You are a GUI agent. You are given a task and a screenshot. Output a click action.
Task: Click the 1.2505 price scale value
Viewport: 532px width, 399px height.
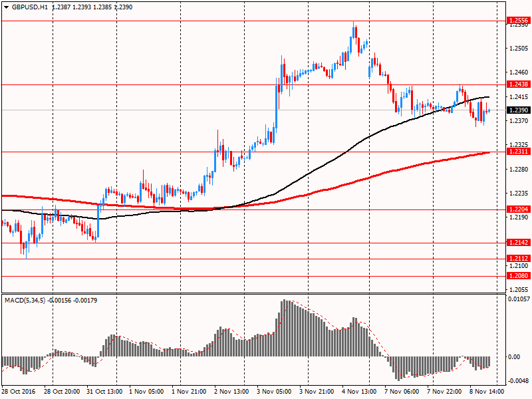pyautogui.click(x=519, y=48)
